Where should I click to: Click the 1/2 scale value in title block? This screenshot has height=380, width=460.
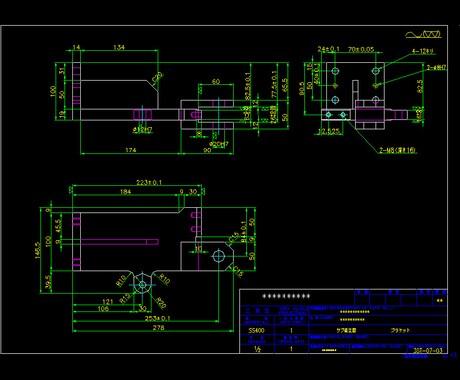tap(257, 349)
